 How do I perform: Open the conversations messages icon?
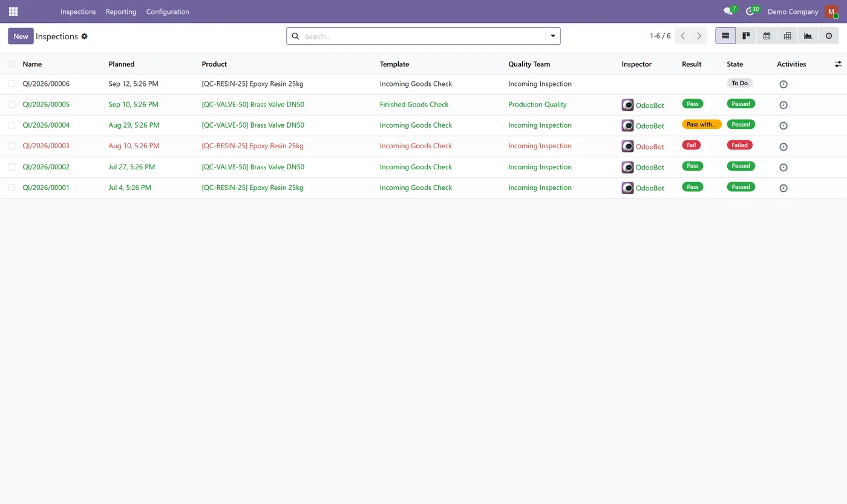[x=728, y=11]
